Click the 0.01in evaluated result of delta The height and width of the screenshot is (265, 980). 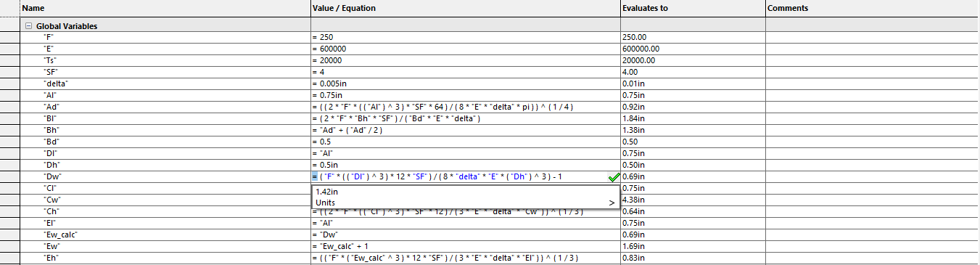[x=693, y=83]
